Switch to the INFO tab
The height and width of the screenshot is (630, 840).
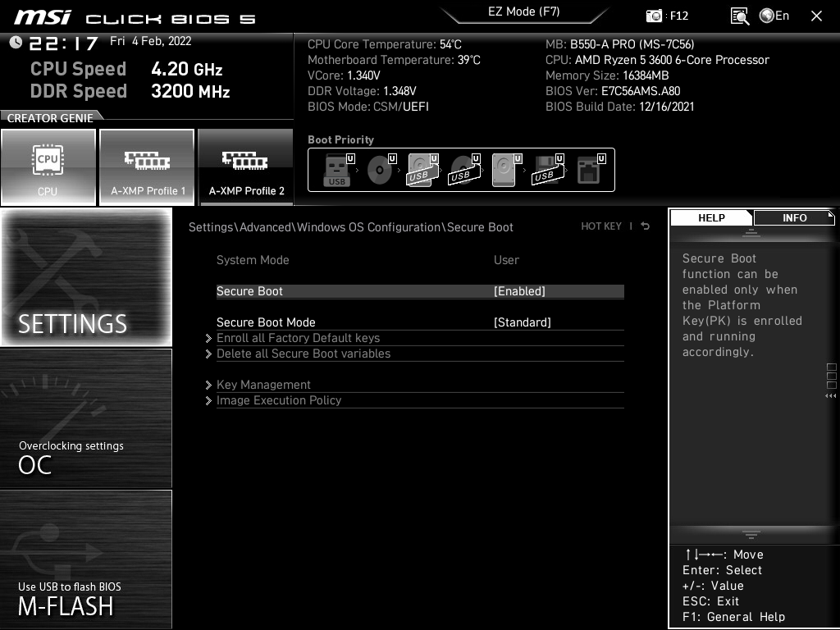coord(794,217)
